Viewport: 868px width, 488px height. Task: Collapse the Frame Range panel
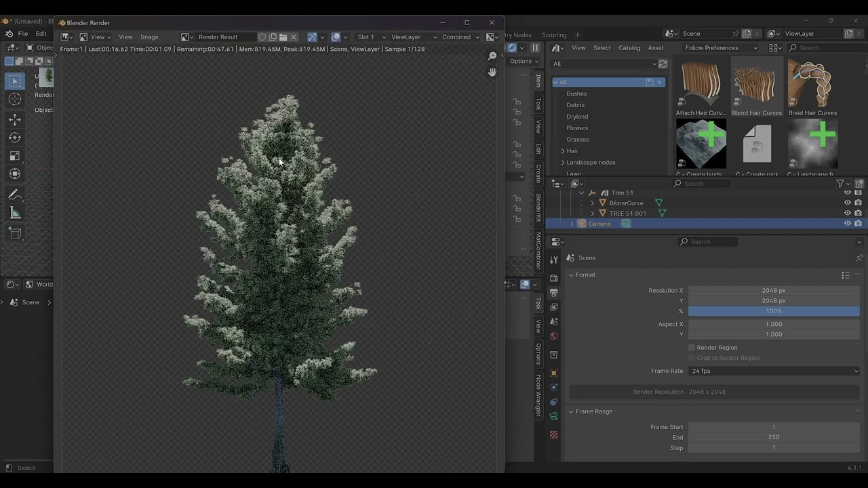point(571,411)
